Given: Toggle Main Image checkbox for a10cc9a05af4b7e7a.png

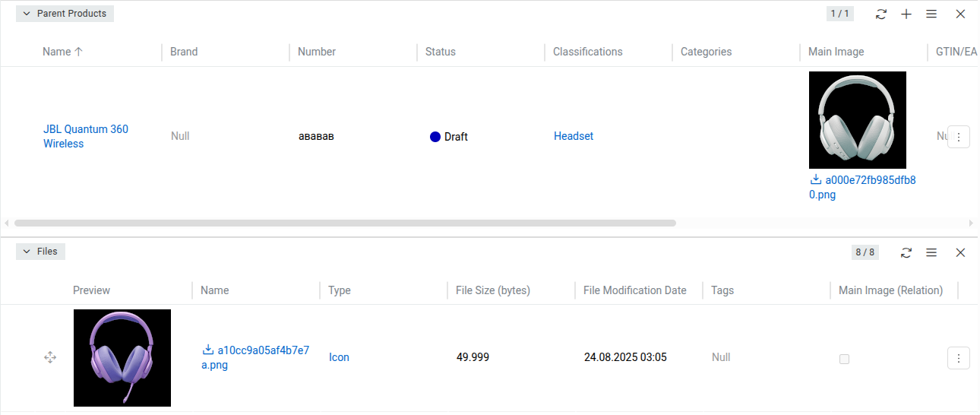Looking at the screenshot, I should (x=844, y=359).
